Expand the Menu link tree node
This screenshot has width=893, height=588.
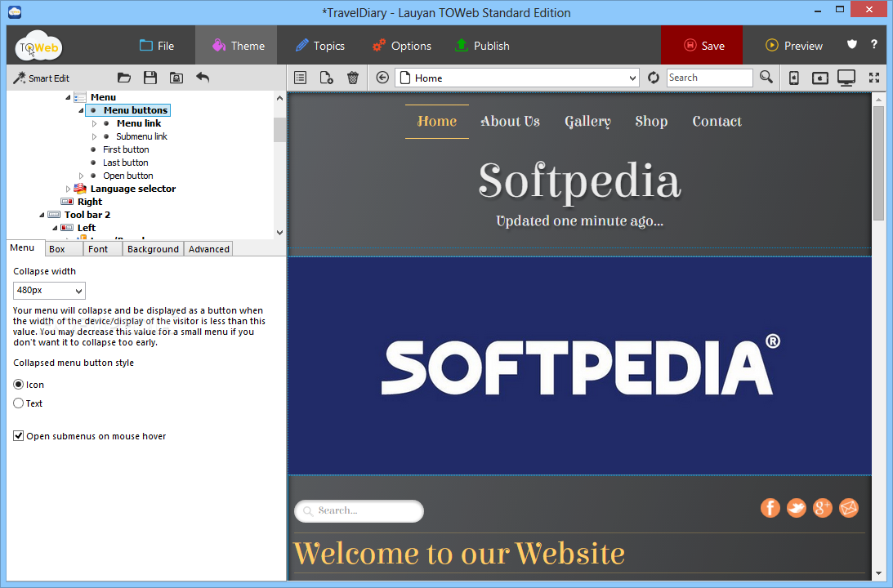(94, 123)
